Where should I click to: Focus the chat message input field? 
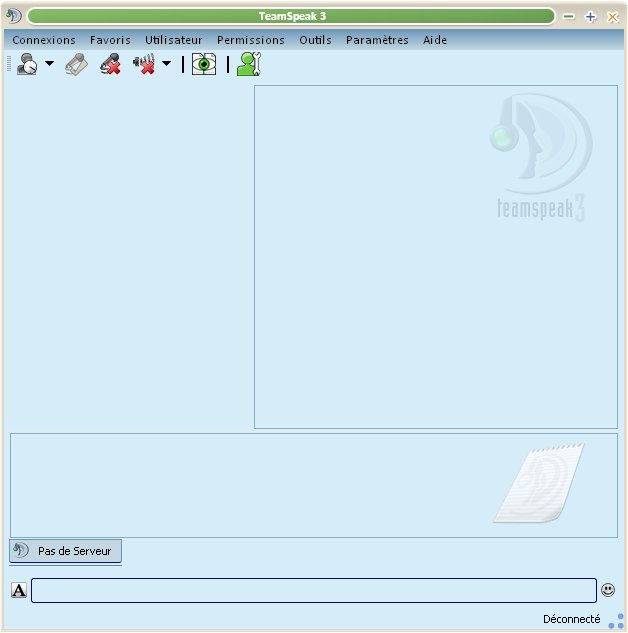point(313,591)
